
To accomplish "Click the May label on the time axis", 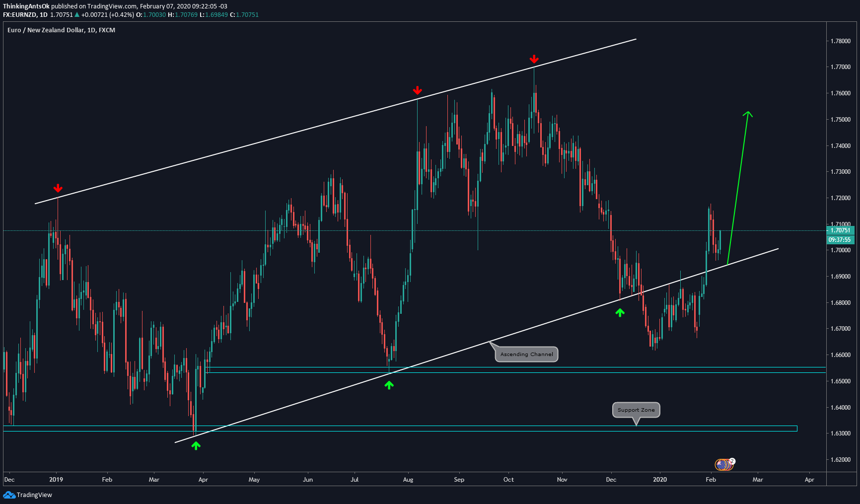I will tap(254, 480).
